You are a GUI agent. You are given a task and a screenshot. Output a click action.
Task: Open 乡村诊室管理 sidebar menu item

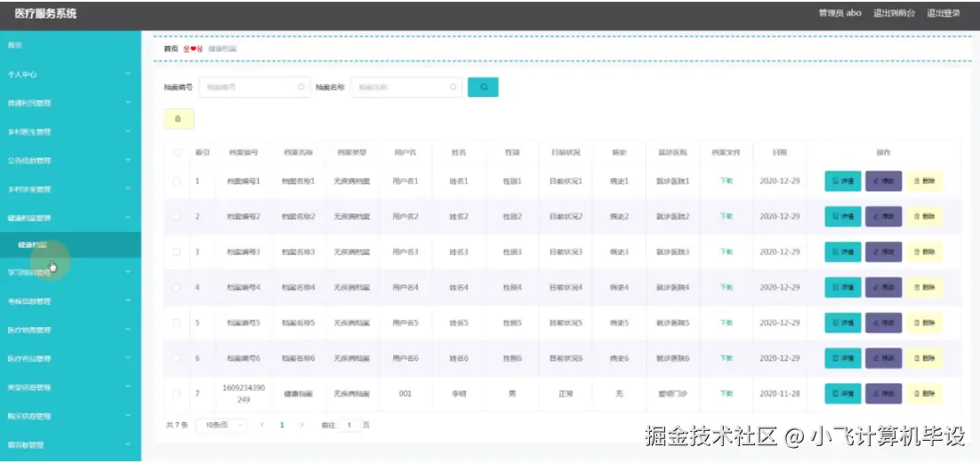(x=70, y=188)
